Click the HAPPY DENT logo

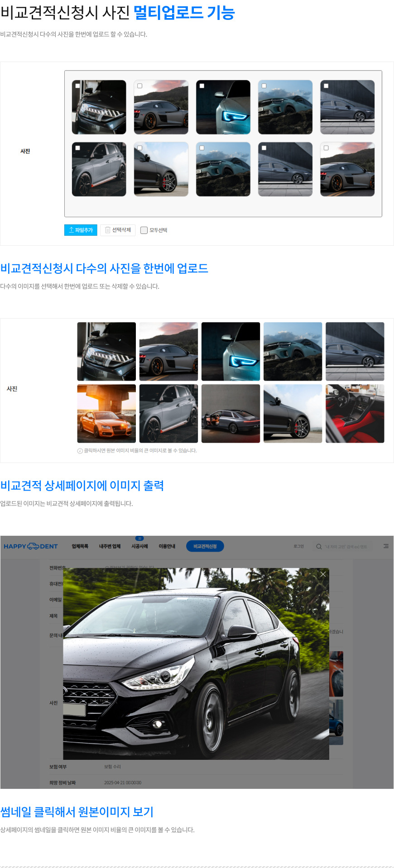31,546
